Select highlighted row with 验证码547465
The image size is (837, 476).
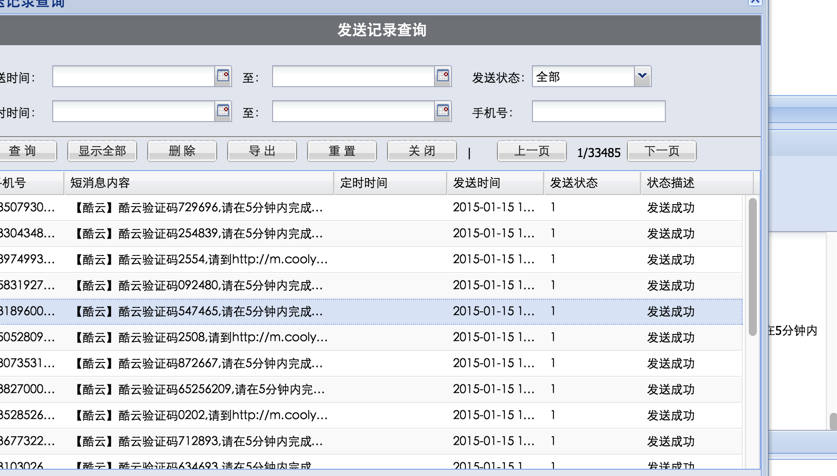pos(371,312)
